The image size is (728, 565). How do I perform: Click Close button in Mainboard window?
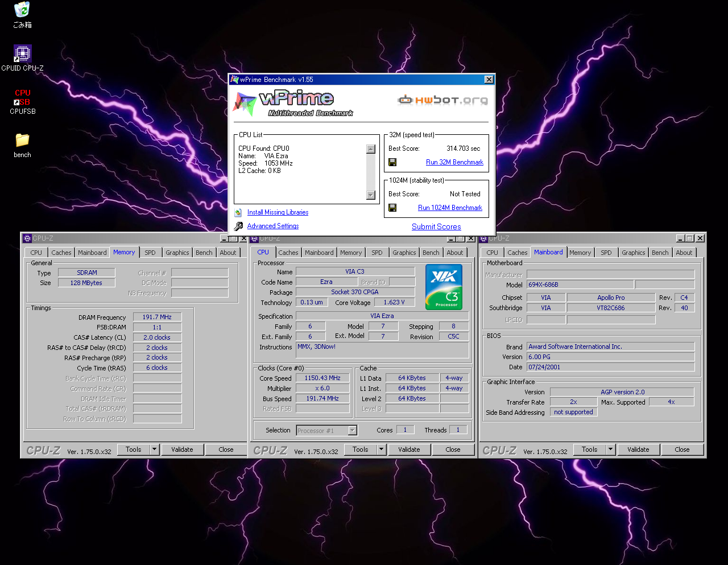click(x=682, y=449)
